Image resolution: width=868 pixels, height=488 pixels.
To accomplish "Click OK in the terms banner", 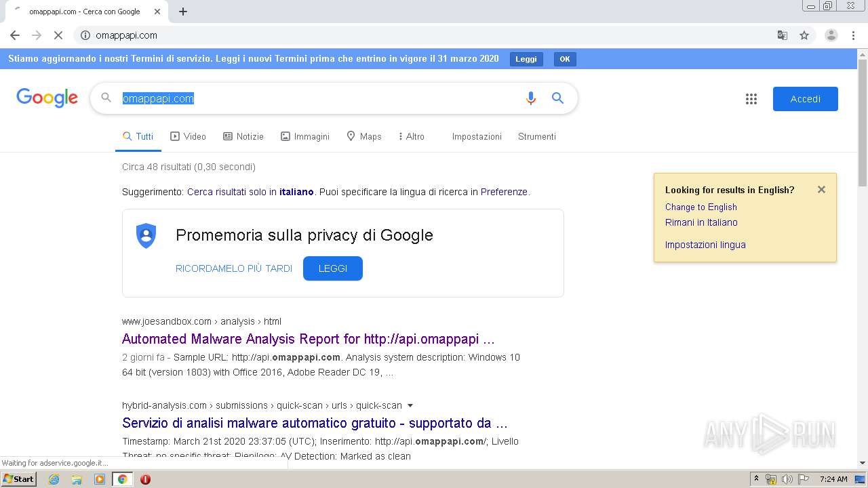I will pyautogui.click(x=565, y=59).
